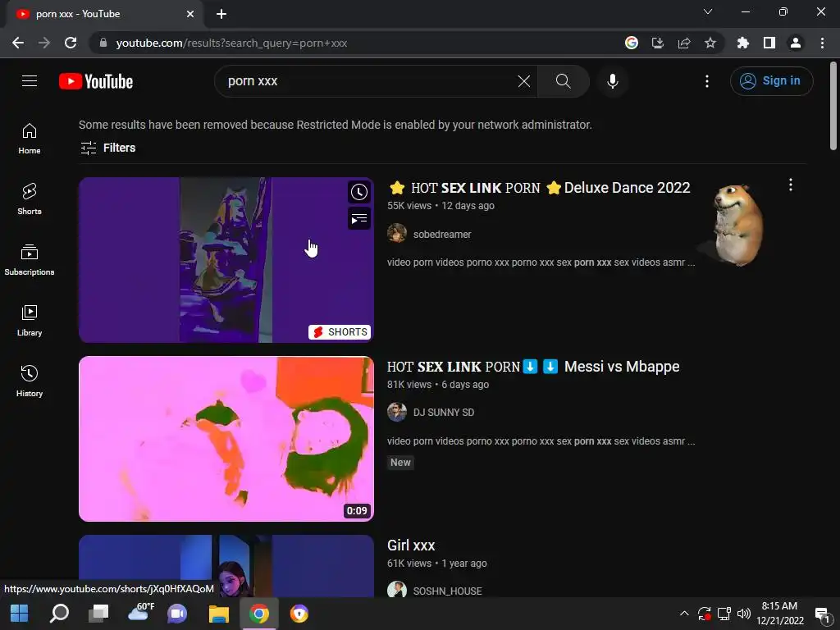The image size is (840, 630).
Task: Open the sobedreamer channel avatar
Action: [397, 234]
